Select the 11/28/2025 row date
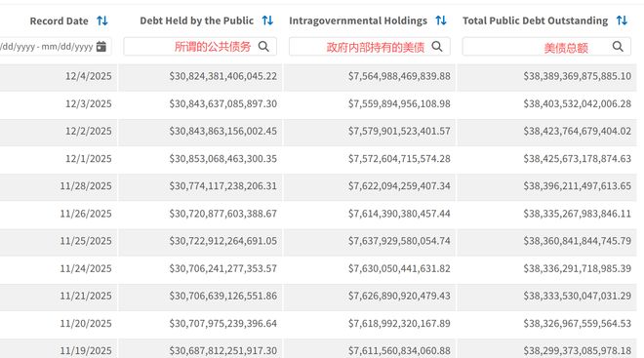This screenshot has height=358, width=644. pyautogui.click(x=86, y=186)
